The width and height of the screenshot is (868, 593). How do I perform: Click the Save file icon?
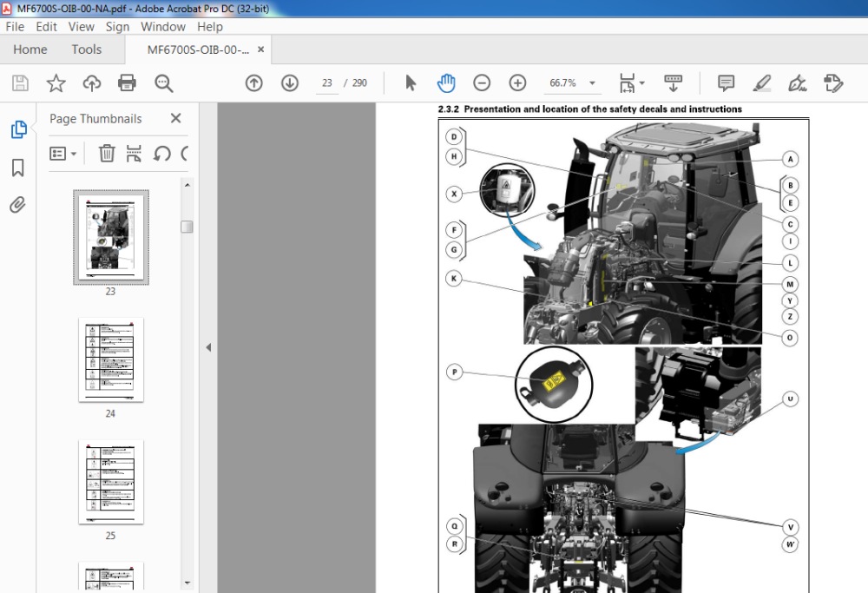[21, 83]
